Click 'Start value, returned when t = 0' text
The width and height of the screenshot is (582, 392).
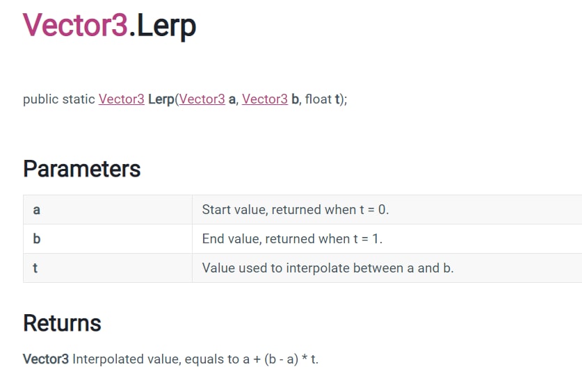(x=295, y=210)
